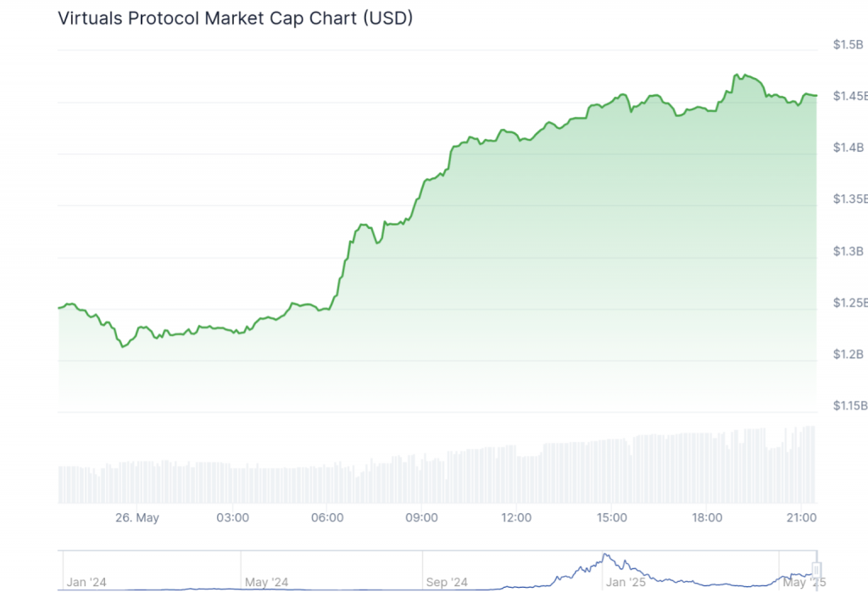Click Jan '24 in the navigator timeline
The image size is (868, 615).
tap(86, 582)
